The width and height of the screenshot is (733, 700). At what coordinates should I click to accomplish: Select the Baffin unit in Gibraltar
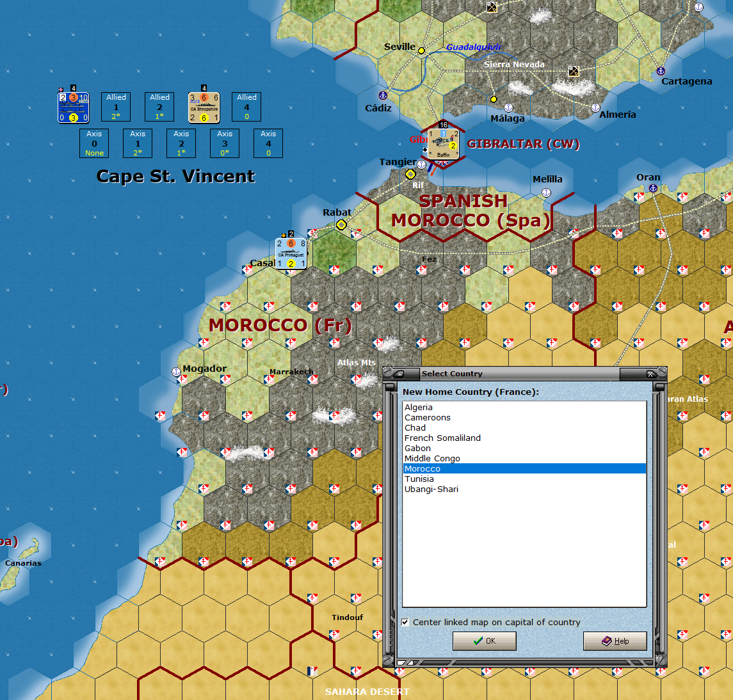[x=443, y=145]
